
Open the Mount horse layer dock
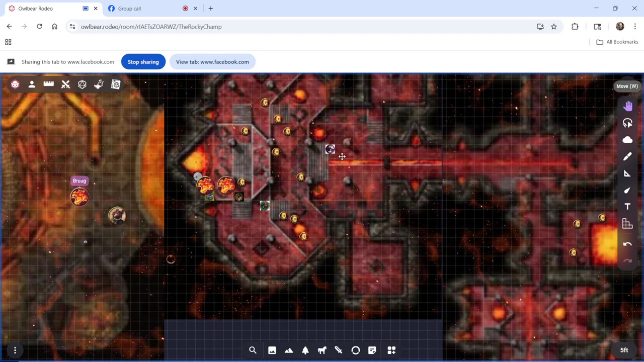pyautogui.click(x=322, y=350)
